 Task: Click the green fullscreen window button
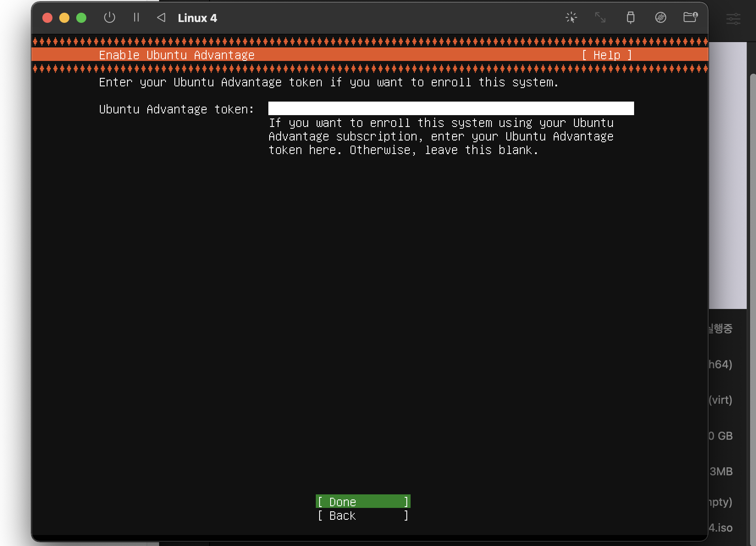[81, 18]
